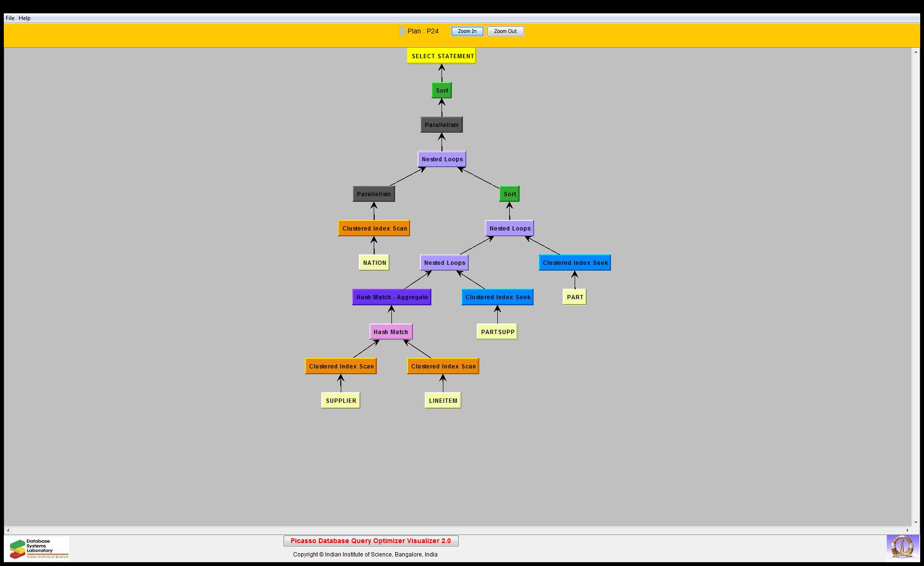924x566 pixels.
Task: Click the Hash Match - Aggregate node
Action: point(392,297)
